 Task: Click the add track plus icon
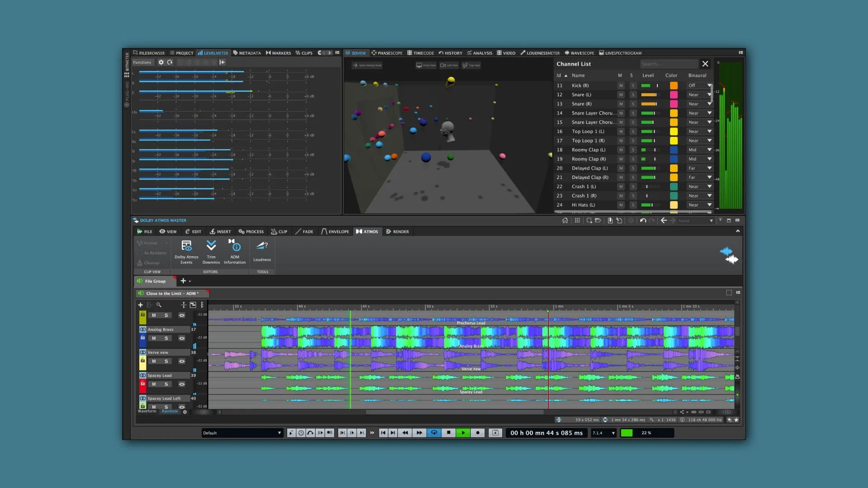tap(140, 305)
